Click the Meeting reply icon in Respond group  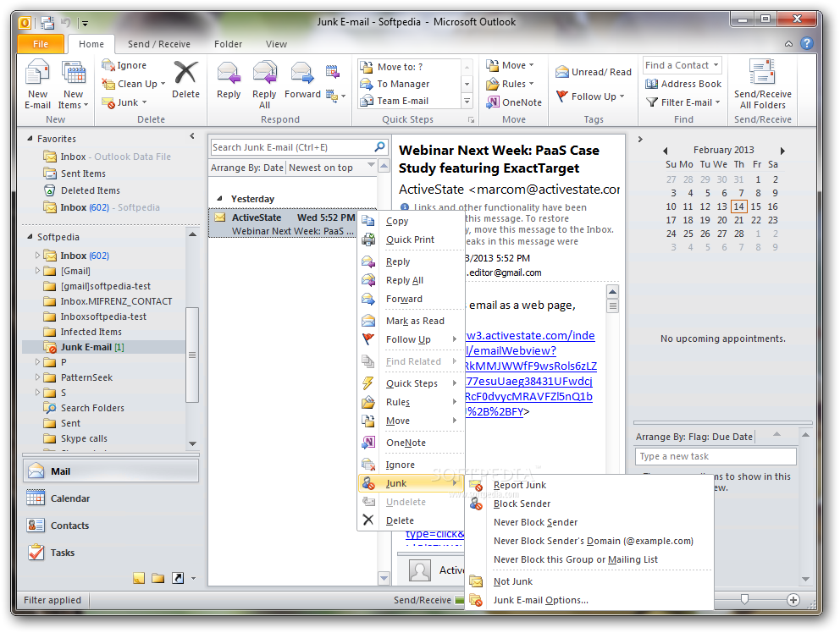pyautogui.click(x=332, y=71)
